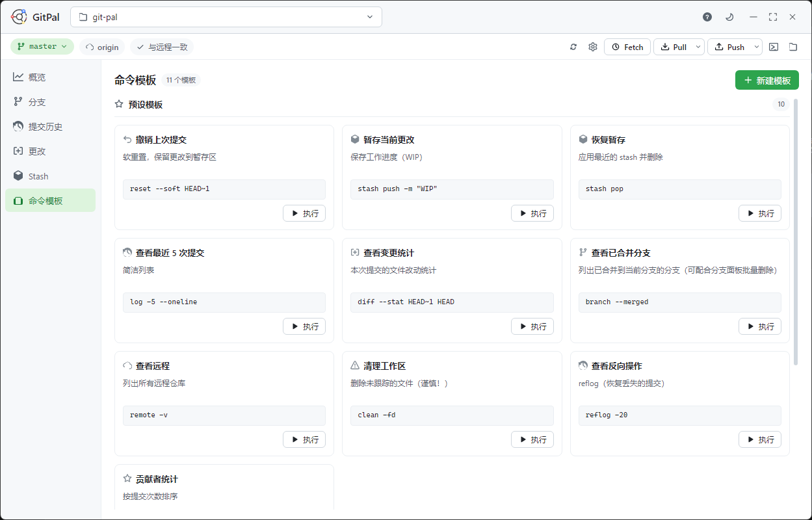812x520 pixels.
Task: Click the remote -v command text
Action: pos(149,415)
